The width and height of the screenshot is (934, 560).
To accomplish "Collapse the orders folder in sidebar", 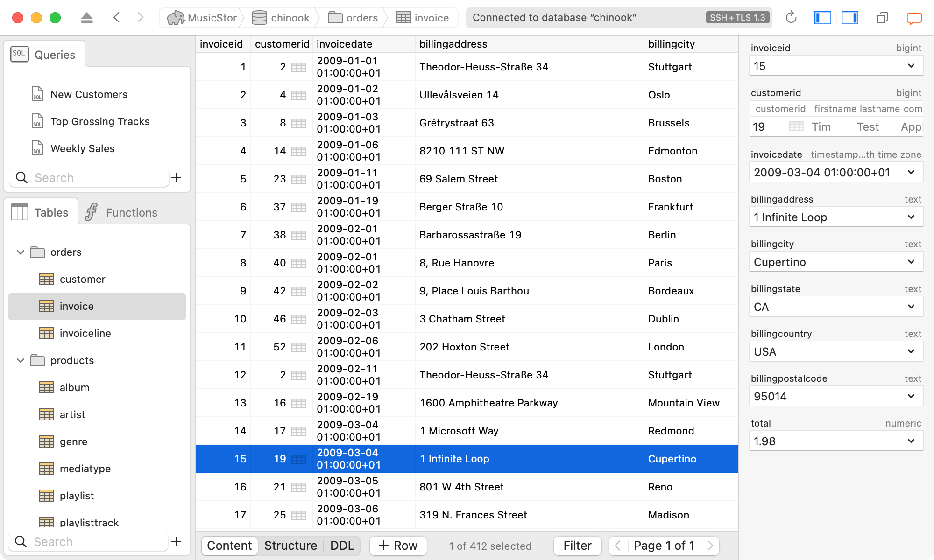I will pyautogui.click(x=21, y=252).
